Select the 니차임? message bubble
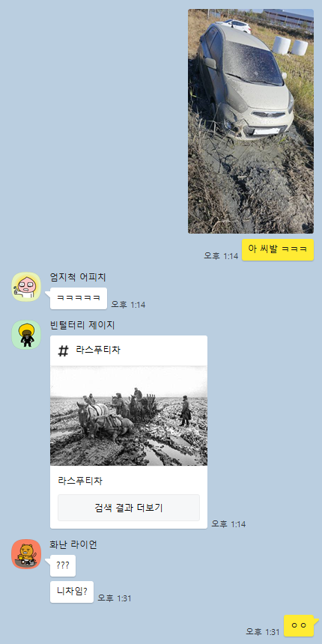 point(72,592)
